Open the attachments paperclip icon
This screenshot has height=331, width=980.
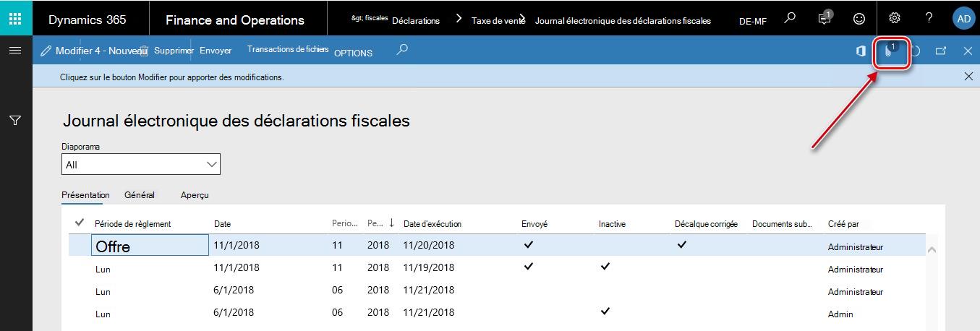pyautogui.click(x=890, y=51)
